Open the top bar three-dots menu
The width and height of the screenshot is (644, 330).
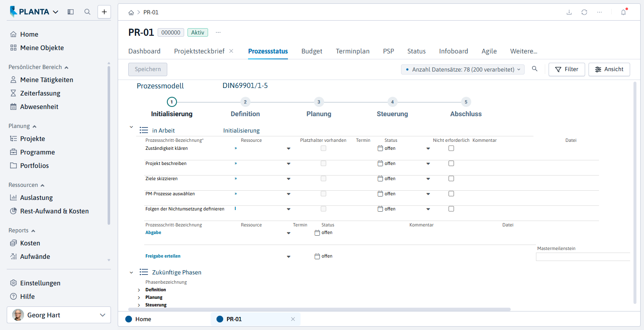[599, 12]
